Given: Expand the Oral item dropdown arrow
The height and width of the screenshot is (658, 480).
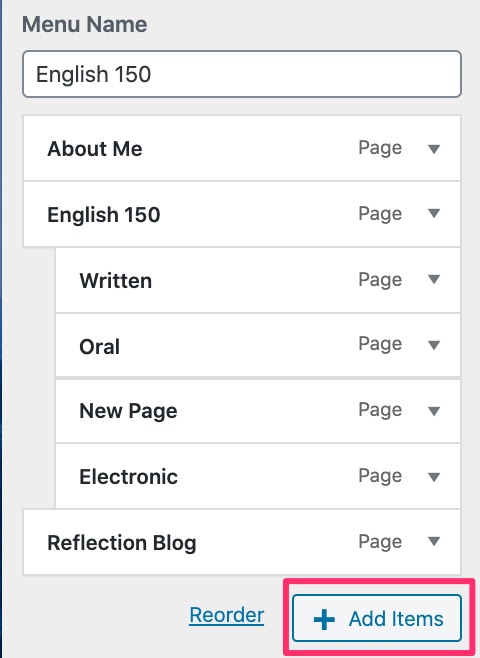Looking at the screenshot, I should [434, 345].
